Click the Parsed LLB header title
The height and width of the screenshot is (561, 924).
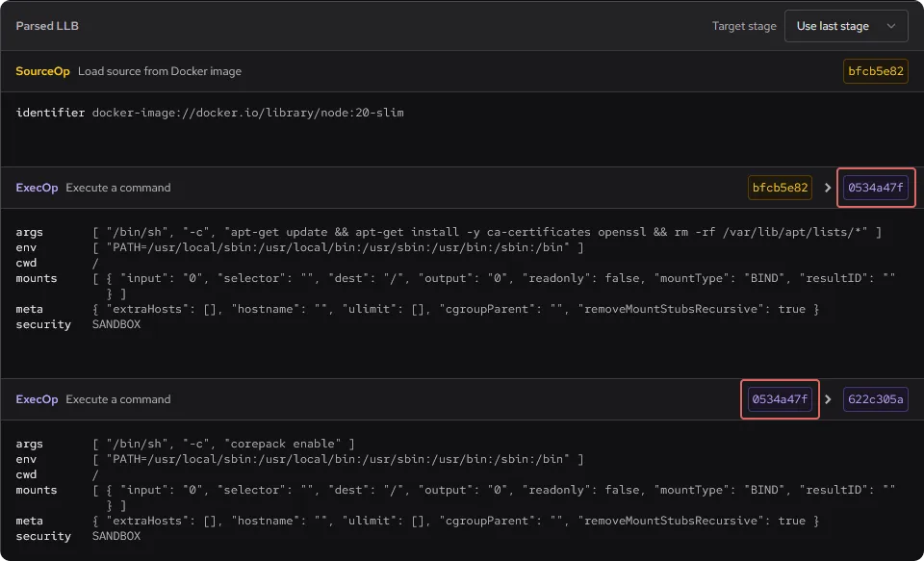46,26
